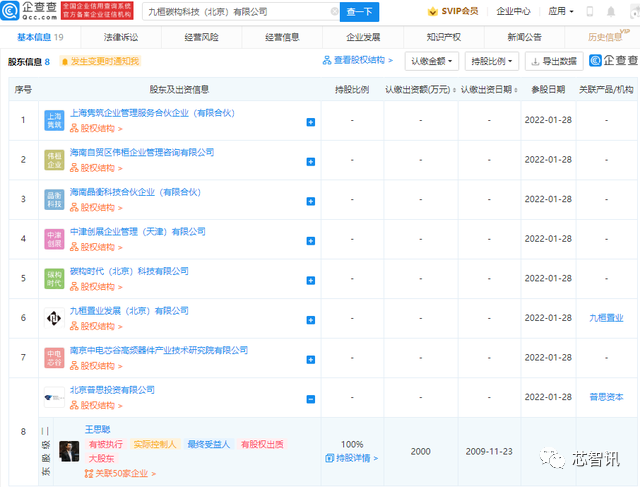Open the 认缴金额 dropdown
This screenshot has height=487, width=640.
[432, 61]
